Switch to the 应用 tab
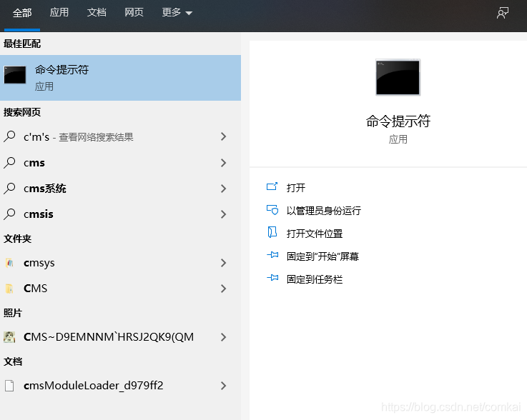The height and width of the screenshot is (420, 527). coord(59,12)
